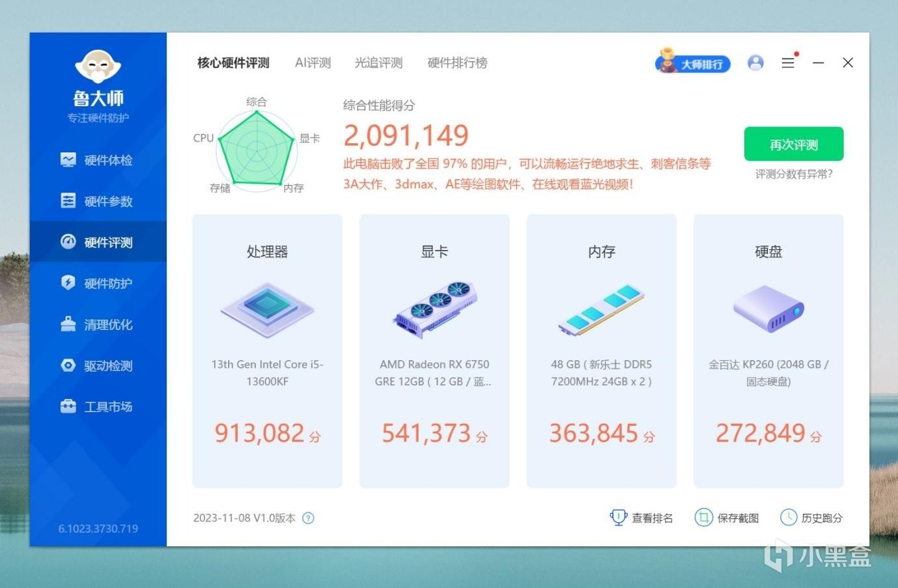Screen dimensions: 898x588
Task: Switch to the AI评测 tab
Action: point(313,63)
